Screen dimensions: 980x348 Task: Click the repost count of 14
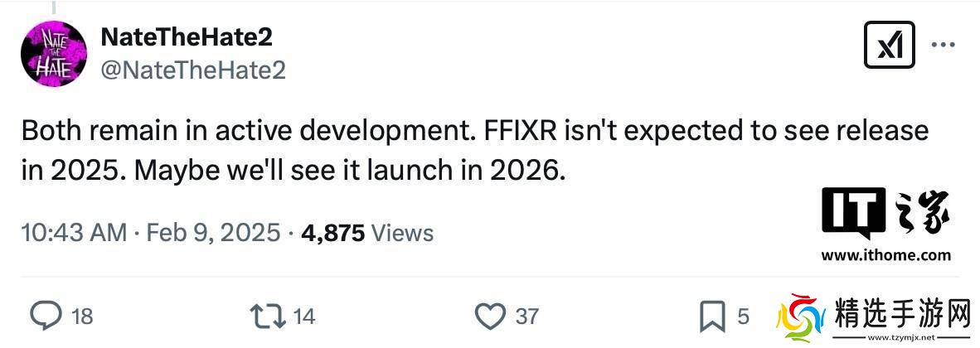(x=304, y=316)
